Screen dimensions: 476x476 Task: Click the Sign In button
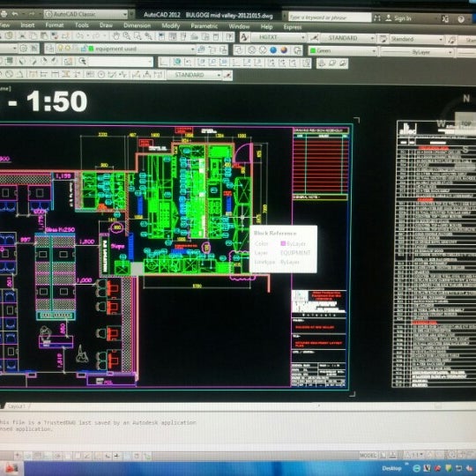(398, 19)
